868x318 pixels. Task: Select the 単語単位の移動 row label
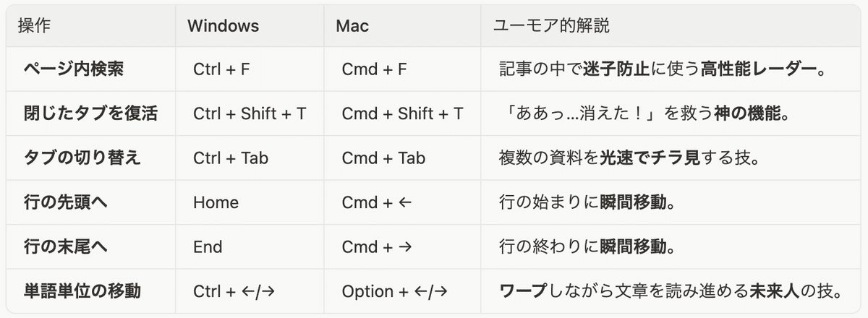point(82,291)
